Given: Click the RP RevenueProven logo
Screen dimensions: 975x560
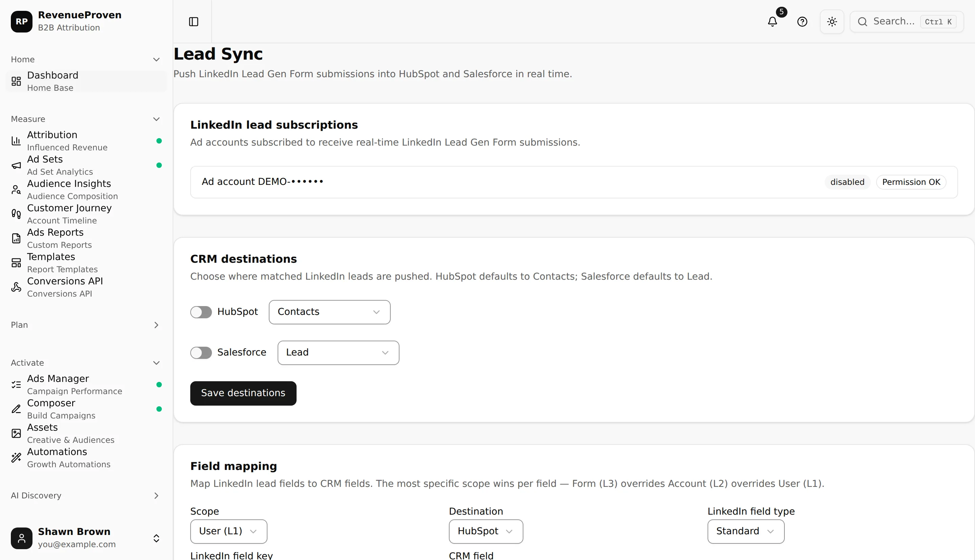Looking at the screenshot, I should tap(22, 22).
